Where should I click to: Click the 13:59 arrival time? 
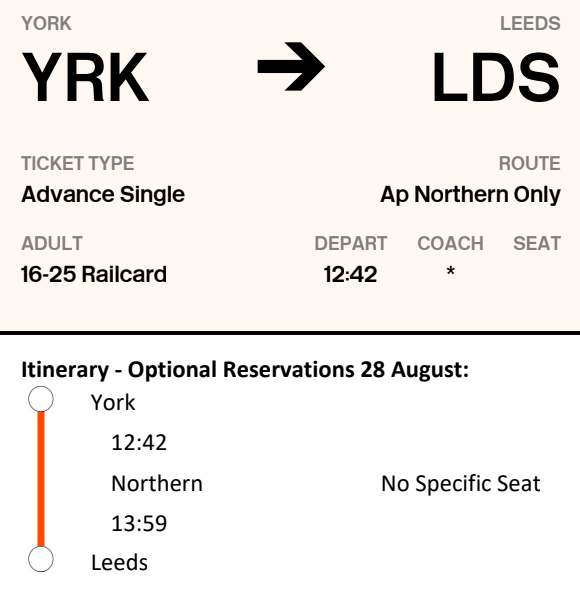coord(139,524)
